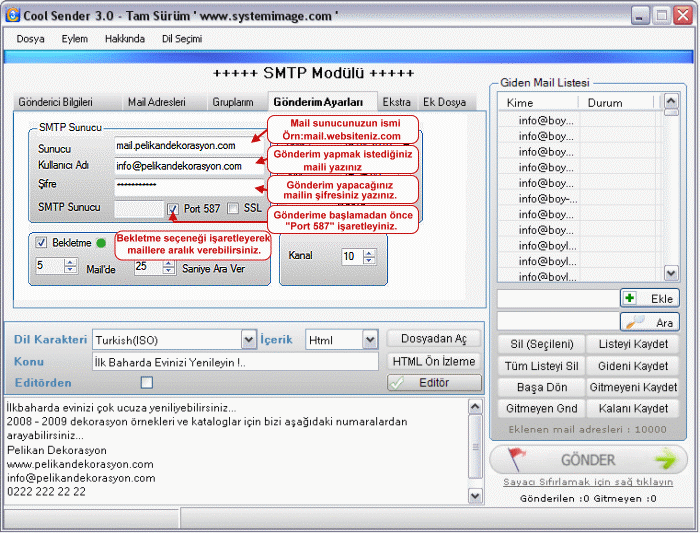Click the mail list scrollbar down arrow

671,273
